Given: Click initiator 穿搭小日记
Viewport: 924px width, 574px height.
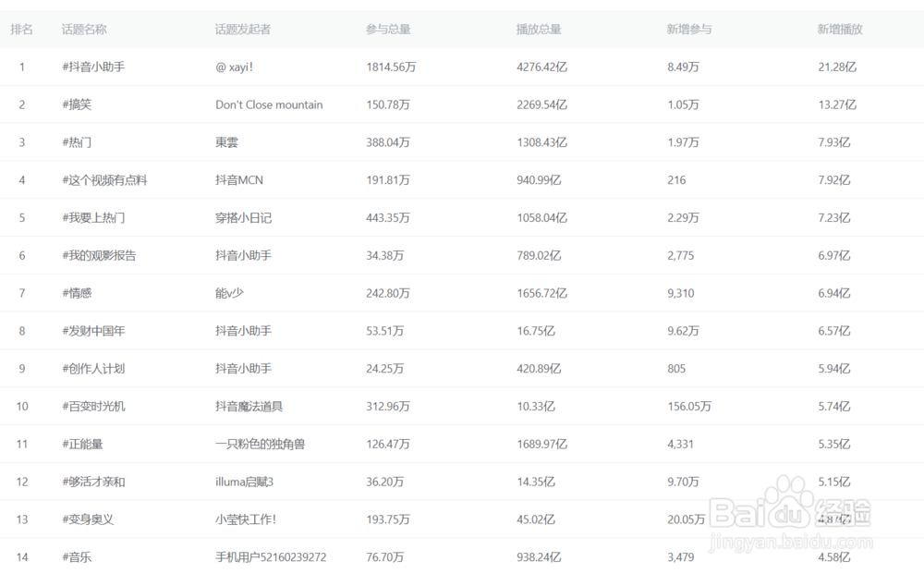Looking at the screenshot, I should tap(243, 218).
